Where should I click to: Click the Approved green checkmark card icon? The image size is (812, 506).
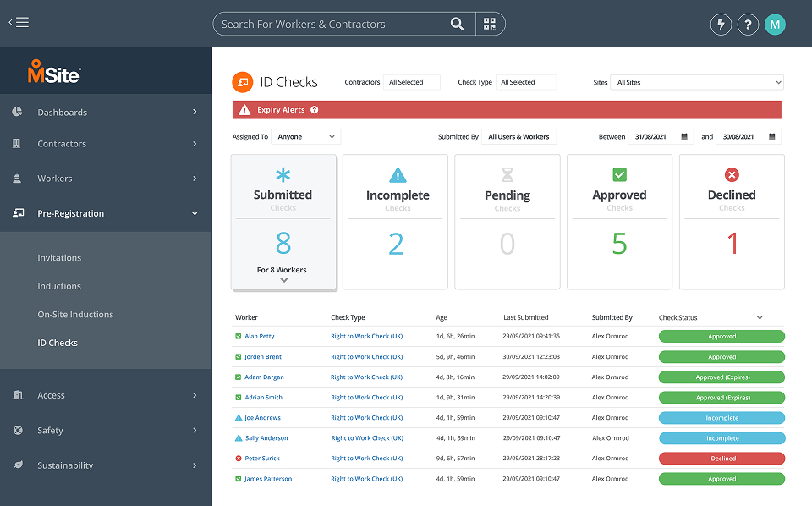[619, 174]
